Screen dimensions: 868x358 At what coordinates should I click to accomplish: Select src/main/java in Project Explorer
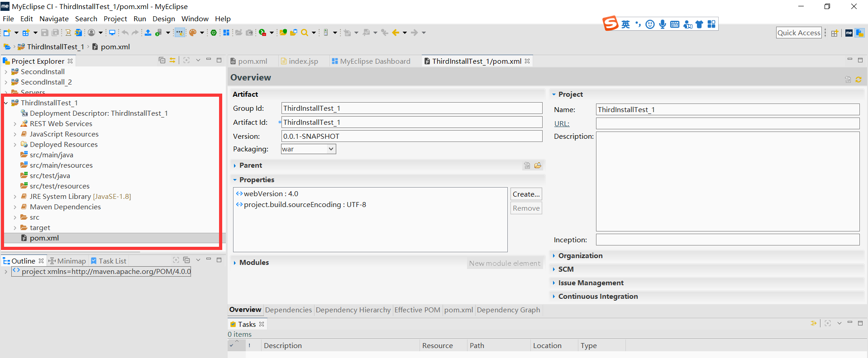point(51,155)
